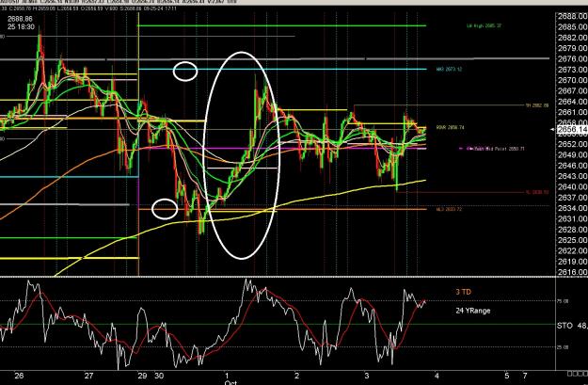This screenshot has width=588, height=385.
Task: Click the 2643.00 price axis label
Action: pyautogui.click(x=573, y=176)
